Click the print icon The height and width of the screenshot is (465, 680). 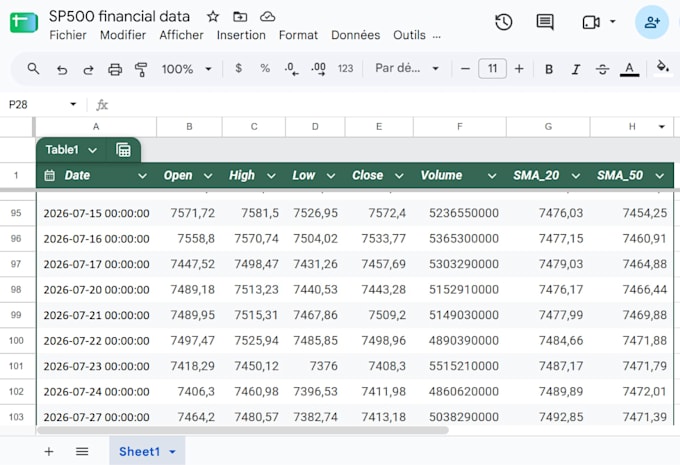click(115, 69)
